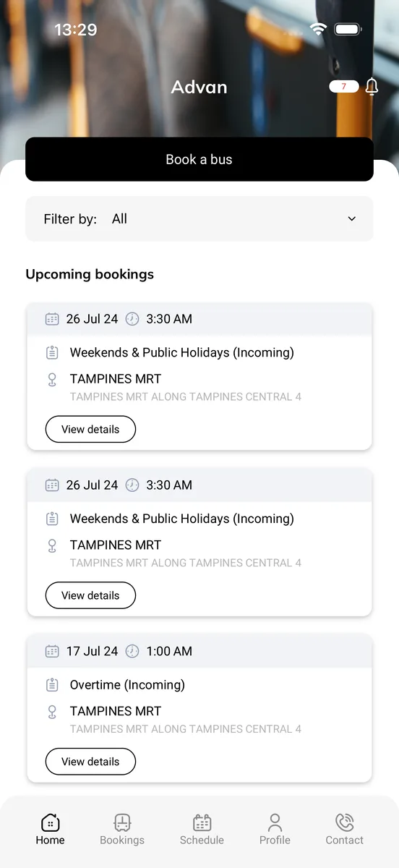Click the clock icon next to 1:00 AM

pyautogui.click(x=132, y=651)
